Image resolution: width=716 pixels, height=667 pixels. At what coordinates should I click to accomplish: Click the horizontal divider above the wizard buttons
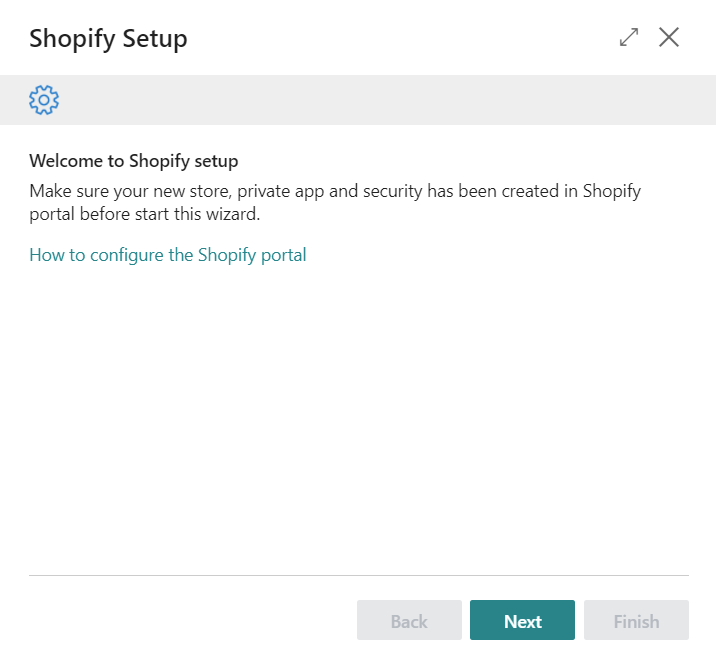tap(358, 575)
